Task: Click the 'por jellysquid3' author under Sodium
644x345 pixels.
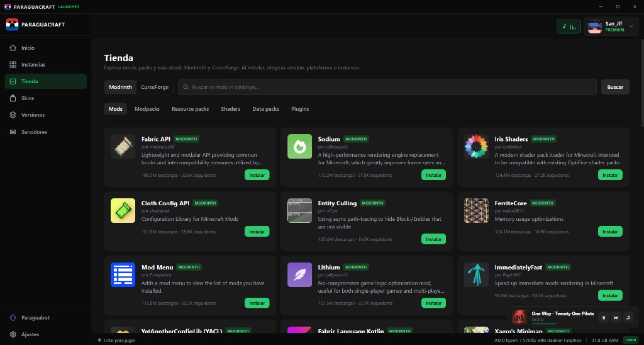Action: pos(333,147)
